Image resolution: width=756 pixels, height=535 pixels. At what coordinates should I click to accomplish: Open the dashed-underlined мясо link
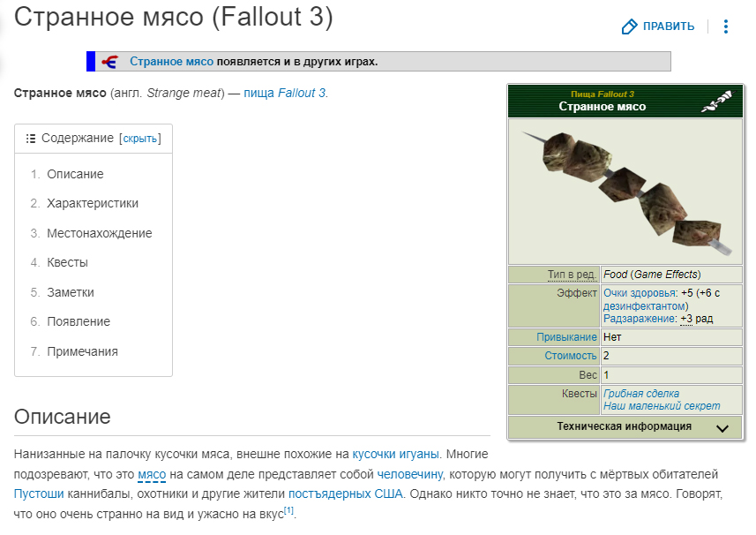152,475
